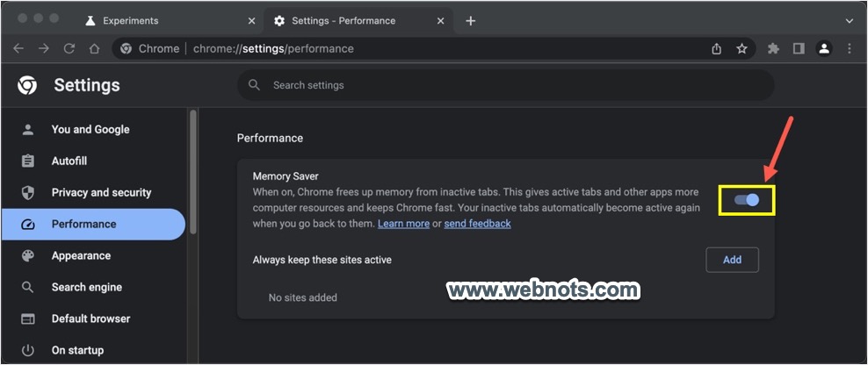Open the Extensions puzzle icon
868x365 pixels.
click(773, 48)
